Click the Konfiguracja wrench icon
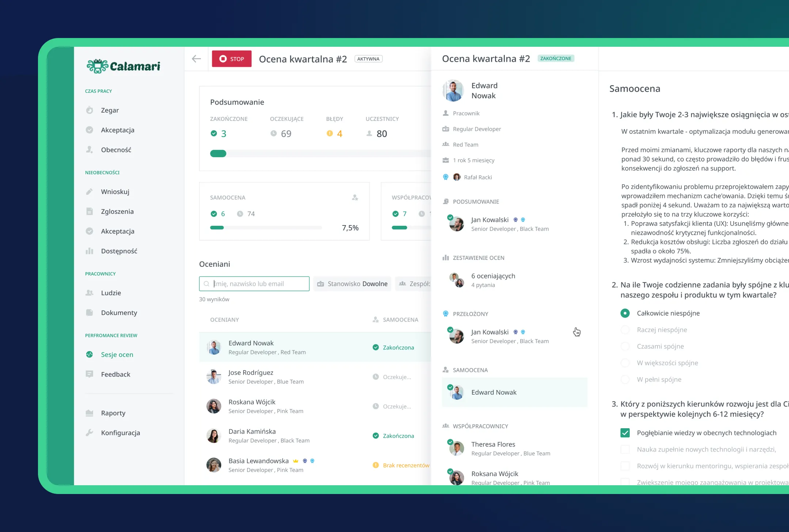Screen dimensions: 789x532 (89, 433)
